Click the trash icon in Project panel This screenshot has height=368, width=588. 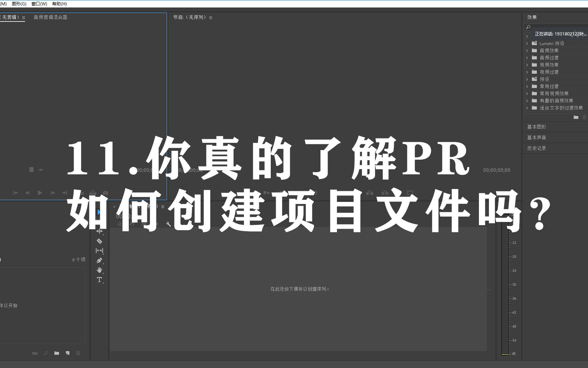click(78, 353)
